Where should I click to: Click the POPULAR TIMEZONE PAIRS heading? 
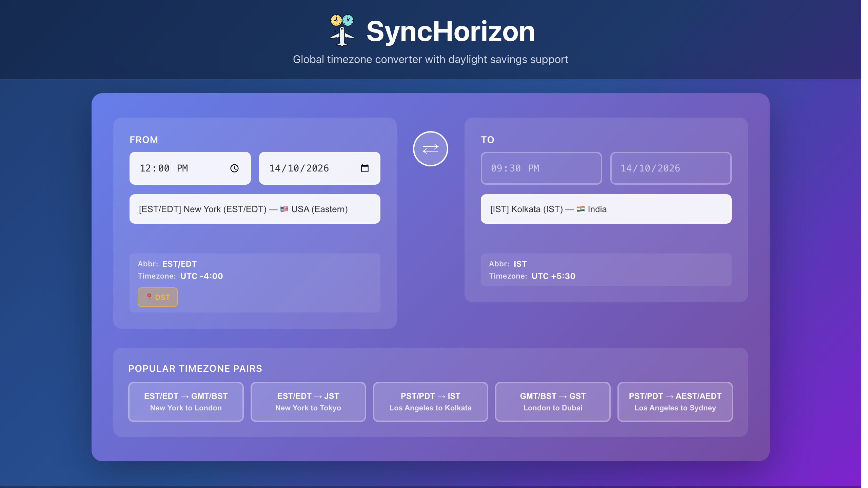point(195,369)
